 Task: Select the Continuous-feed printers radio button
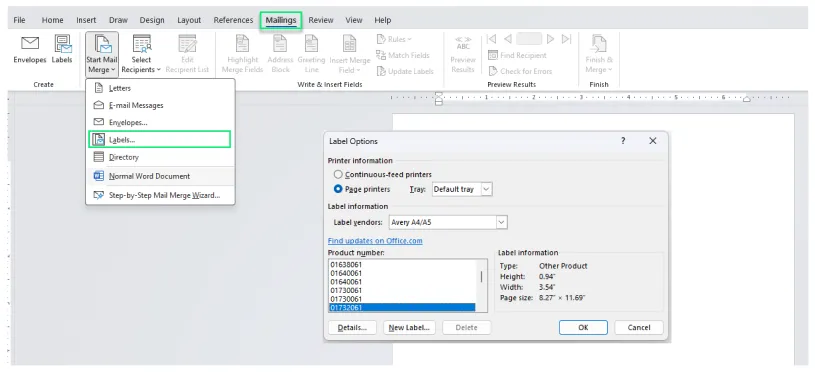pos(338,175)
